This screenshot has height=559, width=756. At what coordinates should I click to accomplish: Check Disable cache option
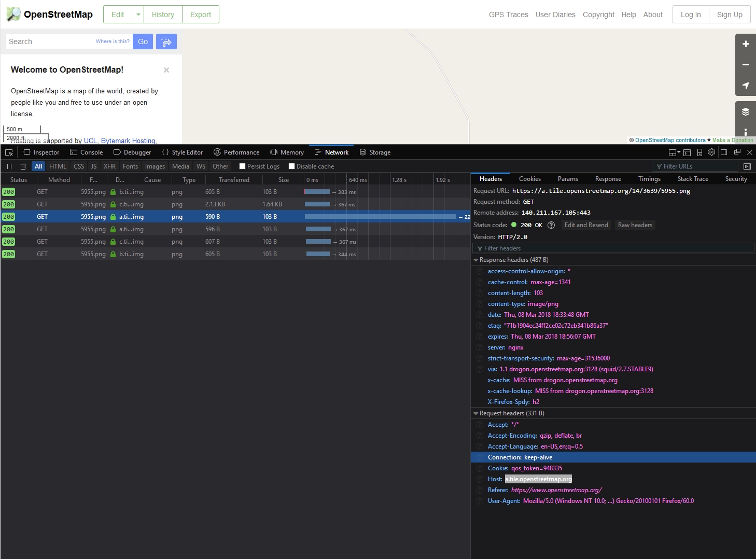pos(291,166)
